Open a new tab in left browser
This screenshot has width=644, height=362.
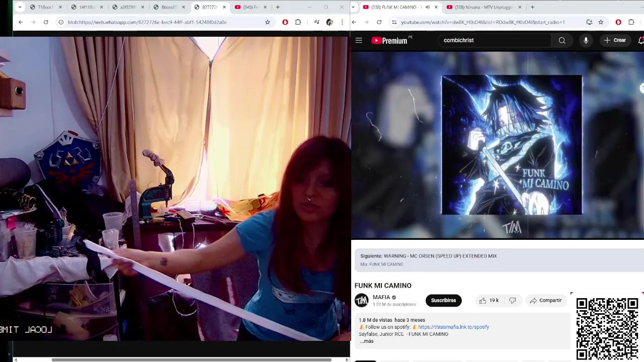278,7
